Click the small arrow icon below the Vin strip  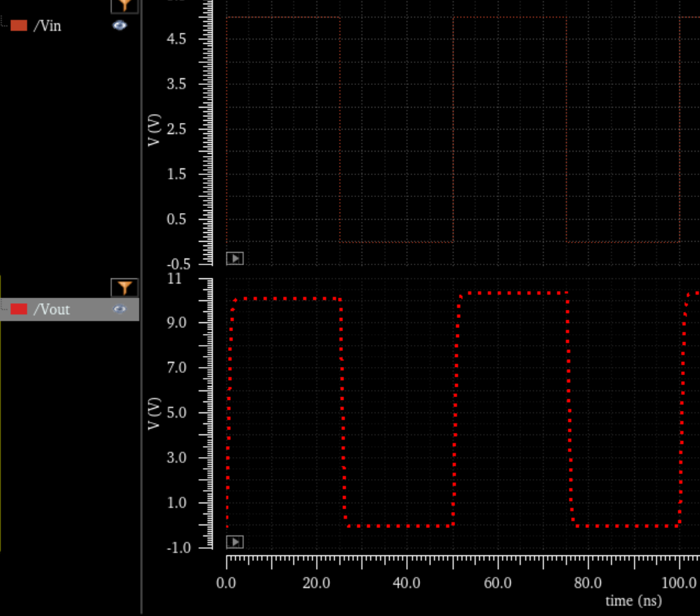(234, 259)
